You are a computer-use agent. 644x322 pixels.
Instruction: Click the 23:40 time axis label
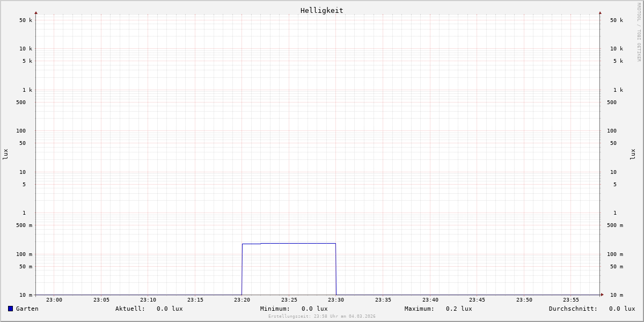pyautogui.click(x=430, y=300)
